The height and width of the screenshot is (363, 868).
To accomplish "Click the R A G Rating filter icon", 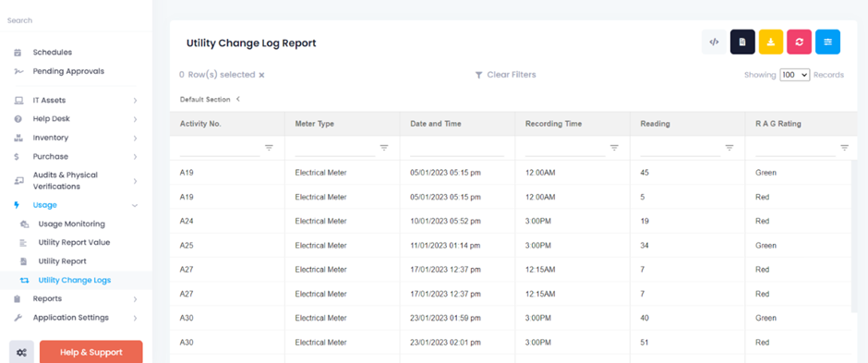I will 845,148.
